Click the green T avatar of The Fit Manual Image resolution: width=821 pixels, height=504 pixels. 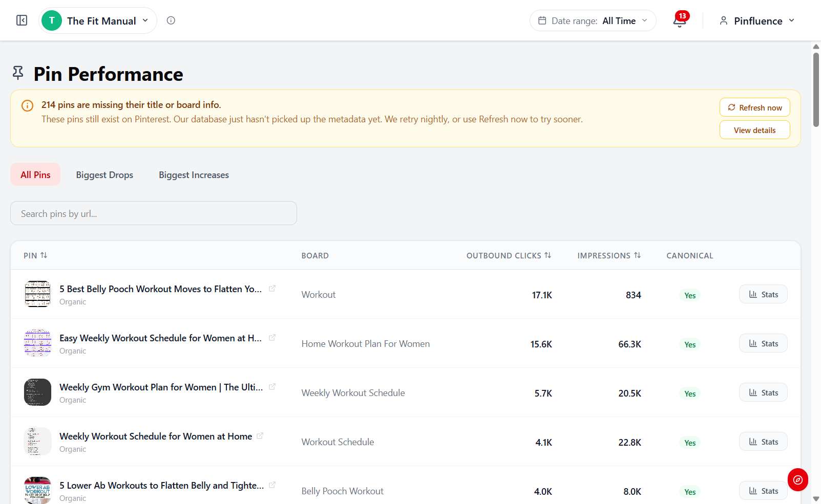click(52, 20)
